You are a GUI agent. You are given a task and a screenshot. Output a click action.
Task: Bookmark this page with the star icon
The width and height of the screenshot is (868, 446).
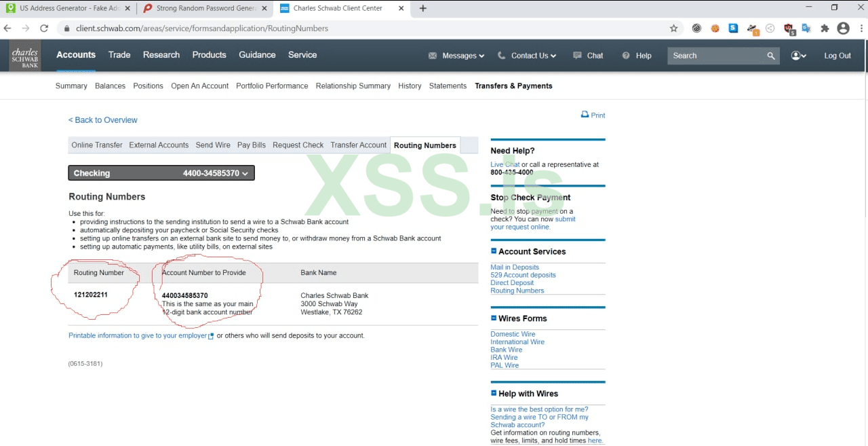point(673,29)
